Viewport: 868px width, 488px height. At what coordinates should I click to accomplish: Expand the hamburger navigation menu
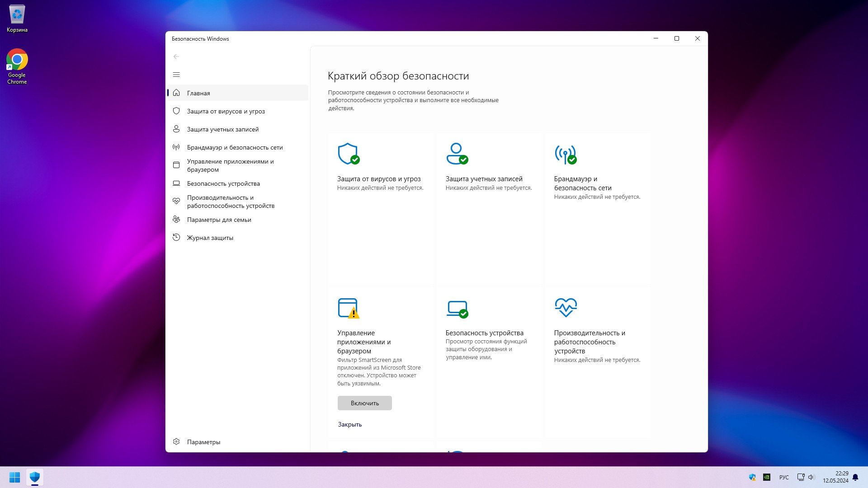coord(176,75)
